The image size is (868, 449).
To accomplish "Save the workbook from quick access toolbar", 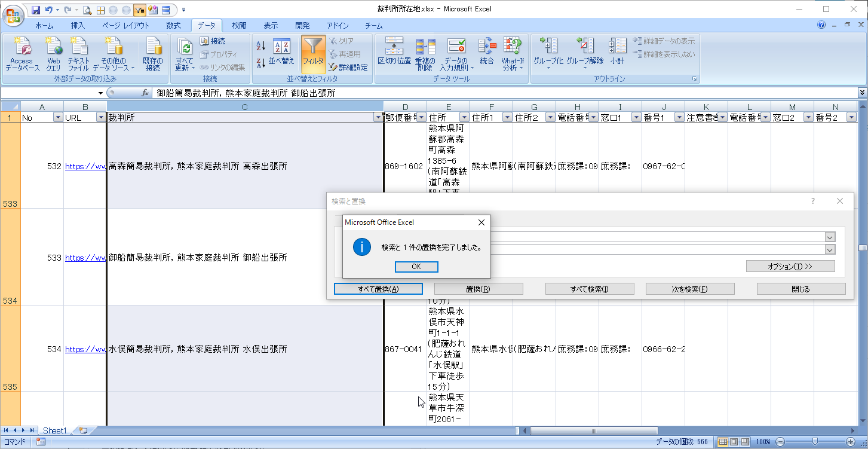I will click(35, 10).
